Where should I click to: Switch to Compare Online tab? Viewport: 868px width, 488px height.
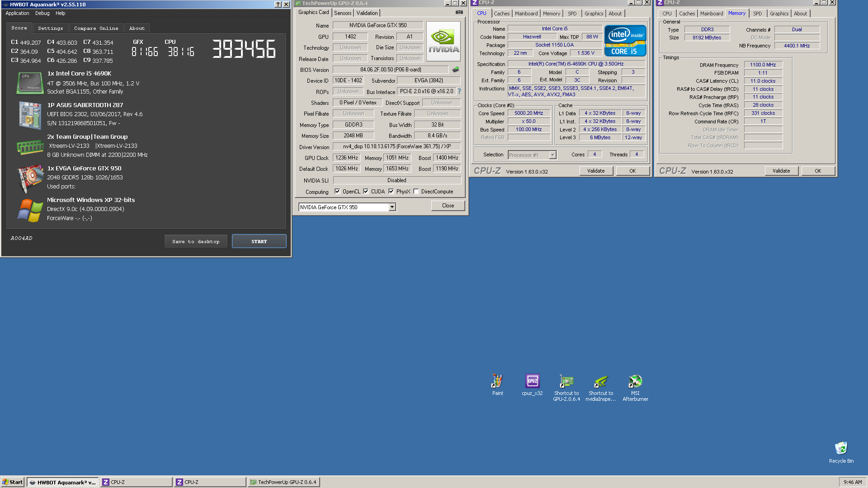pos(96,28)
